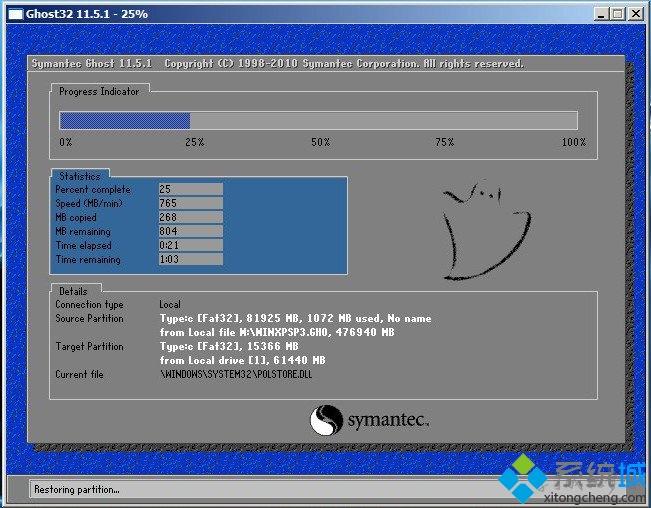
Task: Click the POLSTORE.DLL current file path
Action: [x=236, y=374]
